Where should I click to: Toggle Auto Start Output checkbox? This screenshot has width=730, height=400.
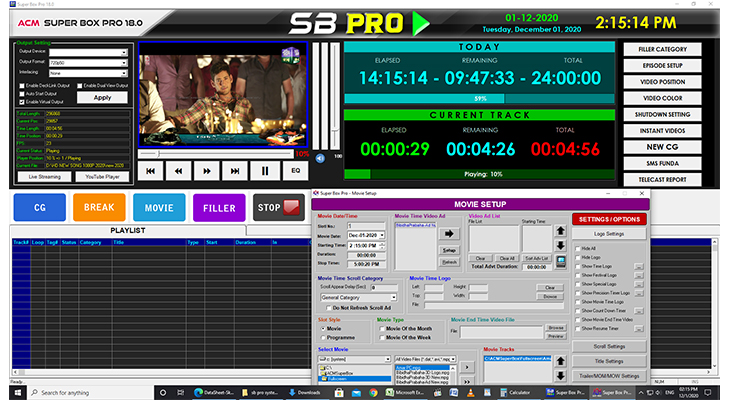20,93
